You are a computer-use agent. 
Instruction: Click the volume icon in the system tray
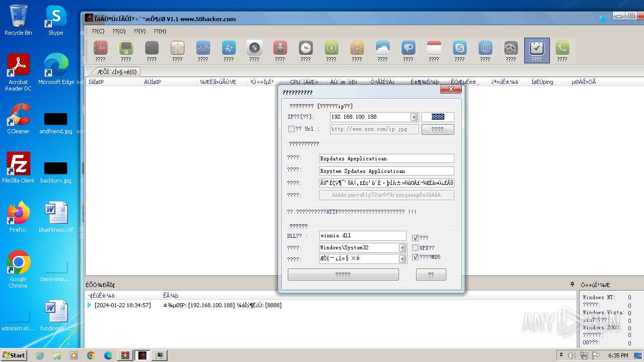(572, 355)
